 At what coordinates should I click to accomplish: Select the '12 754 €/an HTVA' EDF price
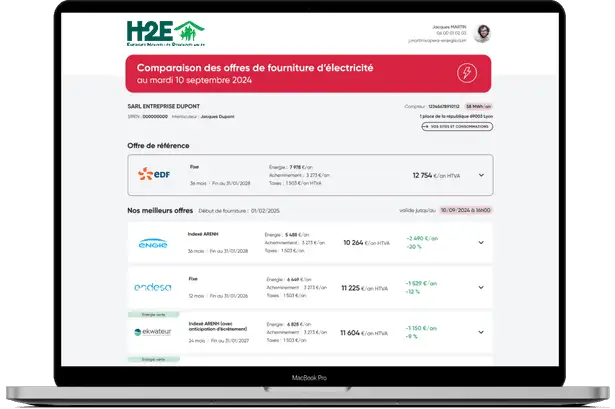click(x=436, y=176)
